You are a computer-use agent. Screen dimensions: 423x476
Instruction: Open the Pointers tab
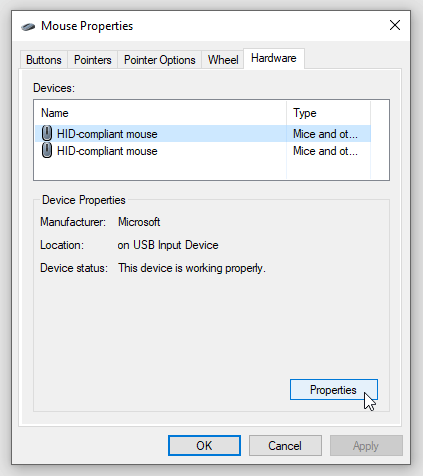pos(92,60)
